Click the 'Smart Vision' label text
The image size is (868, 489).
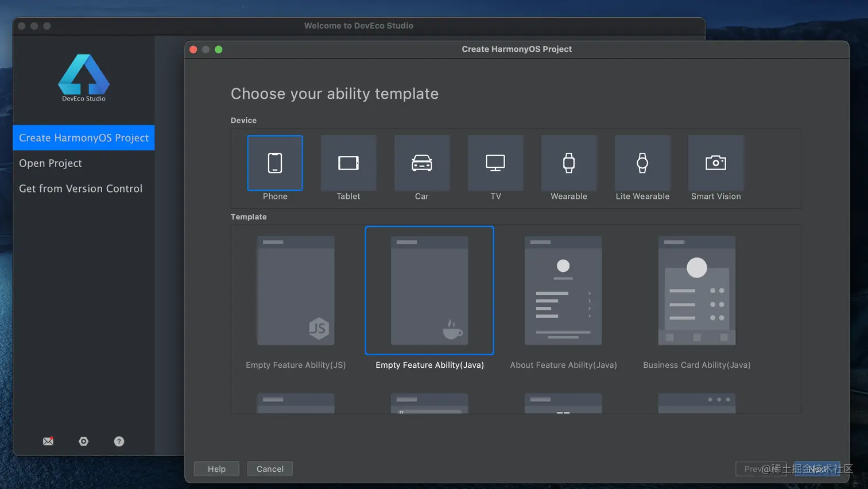tap(716, 197)
